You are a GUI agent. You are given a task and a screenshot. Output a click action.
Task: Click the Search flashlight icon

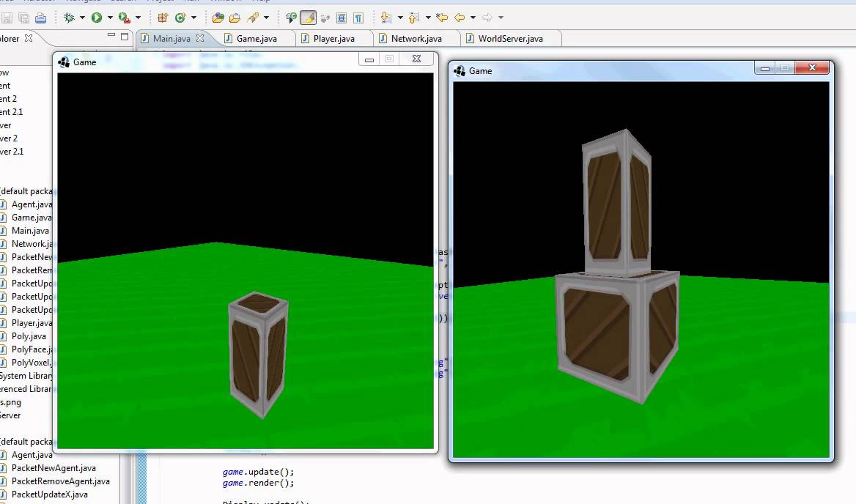[253, 18]
